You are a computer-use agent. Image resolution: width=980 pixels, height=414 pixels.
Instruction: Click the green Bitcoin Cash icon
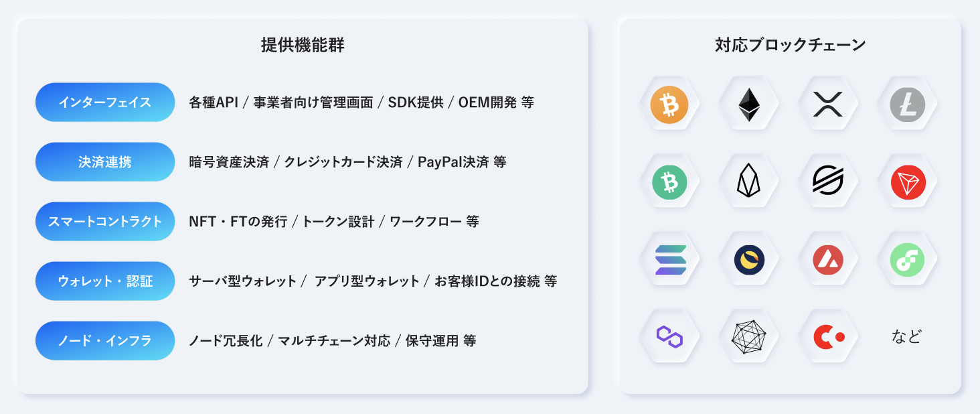pos(669,182)
